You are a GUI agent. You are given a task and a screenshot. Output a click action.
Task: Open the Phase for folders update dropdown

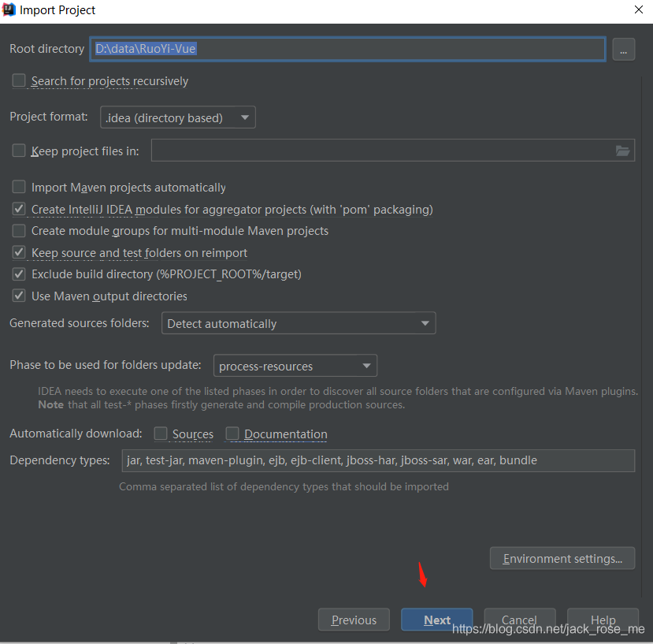coord(295,366)
